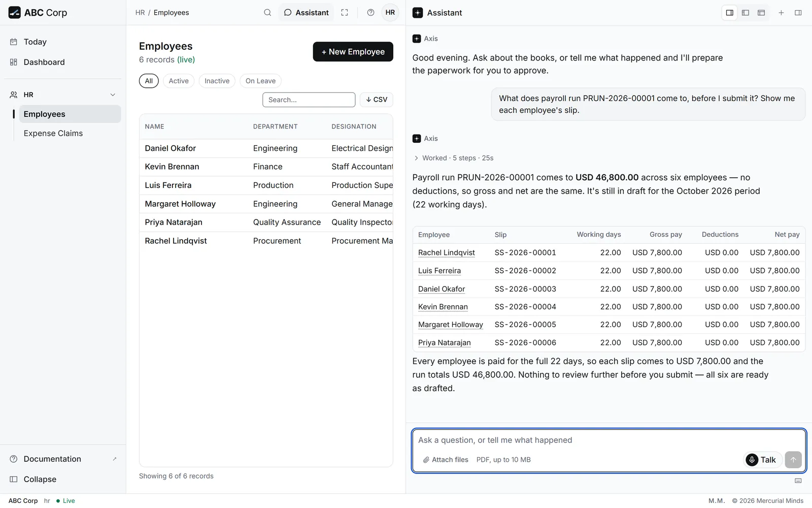Open Priya Natarajan link in payroll table
Viewport: 812px width, 508px height.
tap(445, 343)
